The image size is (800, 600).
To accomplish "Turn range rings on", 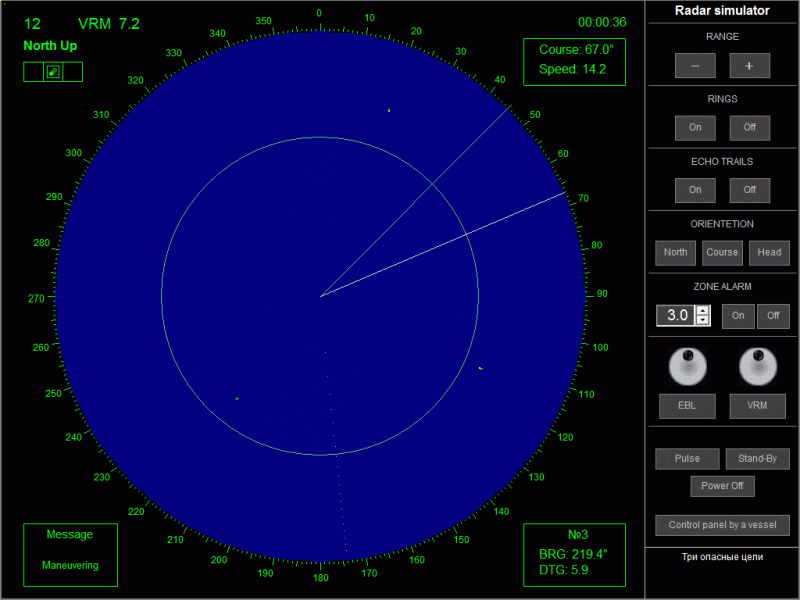I will coord(695,128).
